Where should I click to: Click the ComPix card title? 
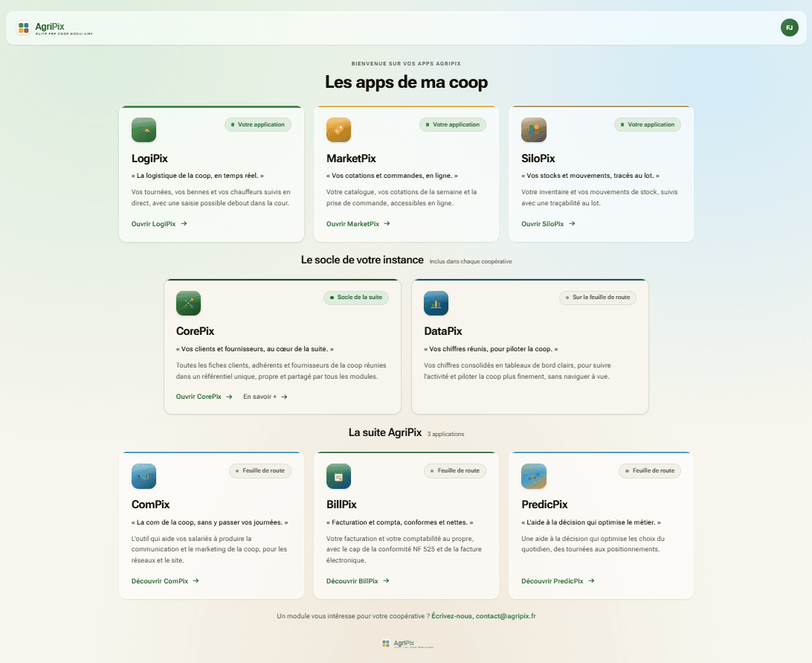pyautogui.click(x=151, y=505)
